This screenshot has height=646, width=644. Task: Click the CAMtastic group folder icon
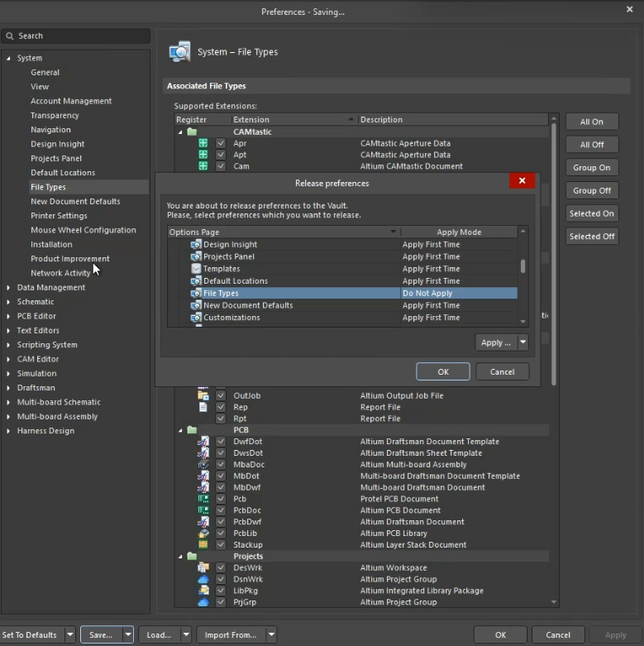(x=192, y=132)
